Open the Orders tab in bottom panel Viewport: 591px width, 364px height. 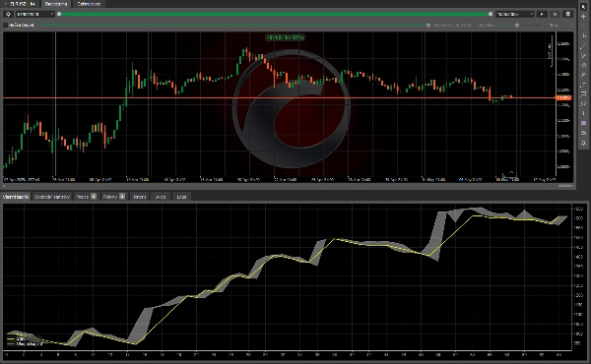pos(114,197)
